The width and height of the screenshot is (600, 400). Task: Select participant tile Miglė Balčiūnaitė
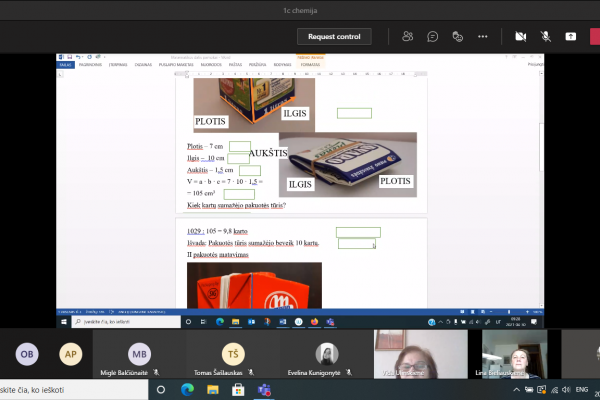139,354
